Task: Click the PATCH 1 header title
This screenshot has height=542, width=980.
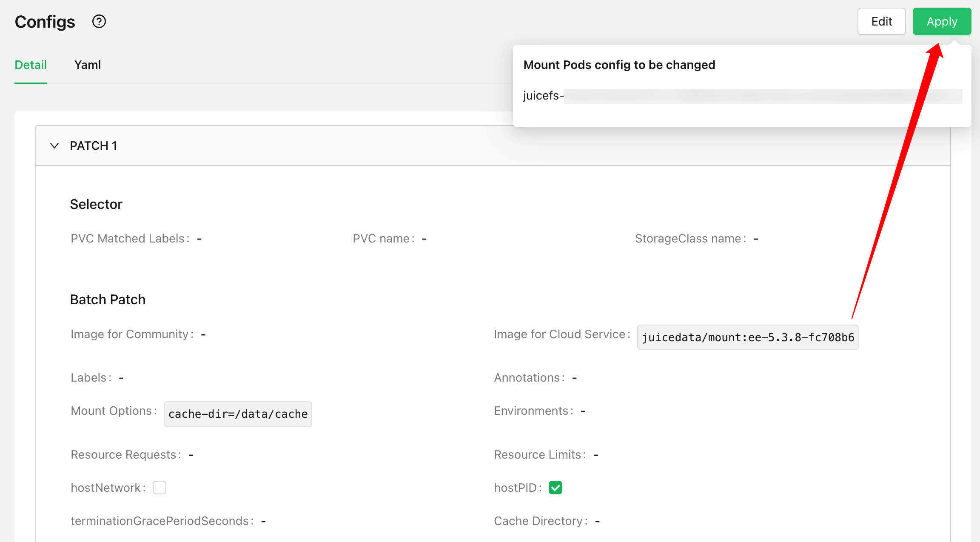Action: click(94, 145)
